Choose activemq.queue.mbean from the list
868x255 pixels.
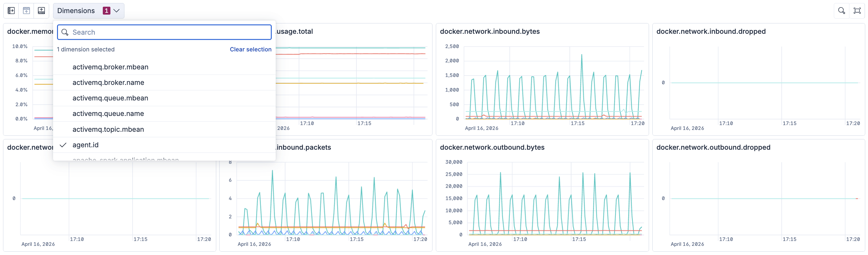tap(110, 98)
